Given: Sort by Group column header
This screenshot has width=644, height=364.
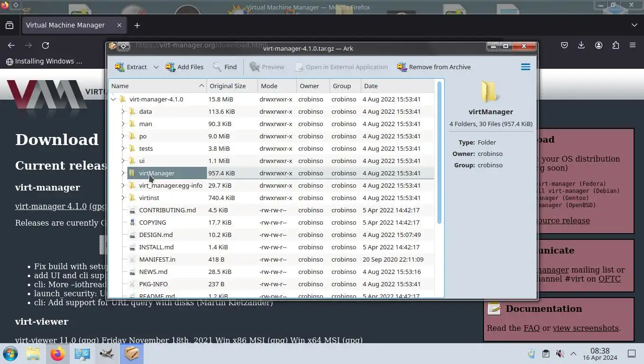Looking at the screenshot, I should click(345, 86).
